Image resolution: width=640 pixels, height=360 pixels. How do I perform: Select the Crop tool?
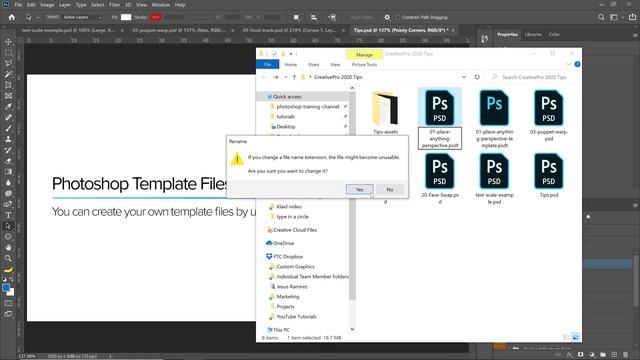point(8,85)
